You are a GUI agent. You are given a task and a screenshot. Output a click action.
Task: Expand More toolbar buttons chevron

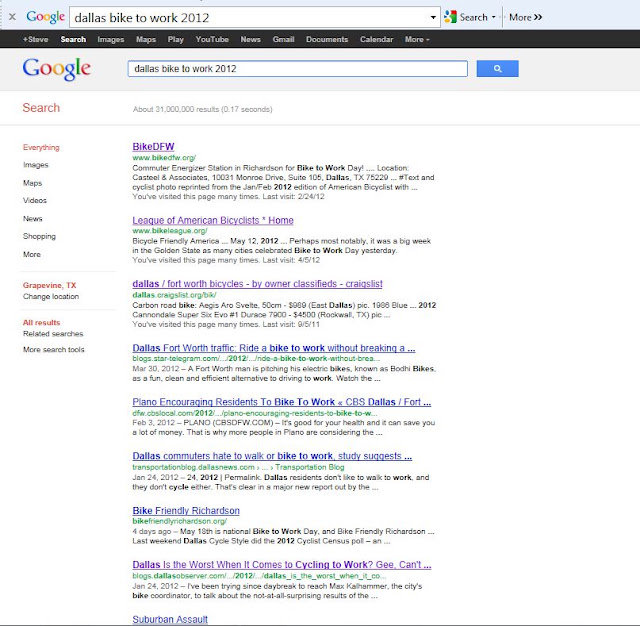[538, 17]
